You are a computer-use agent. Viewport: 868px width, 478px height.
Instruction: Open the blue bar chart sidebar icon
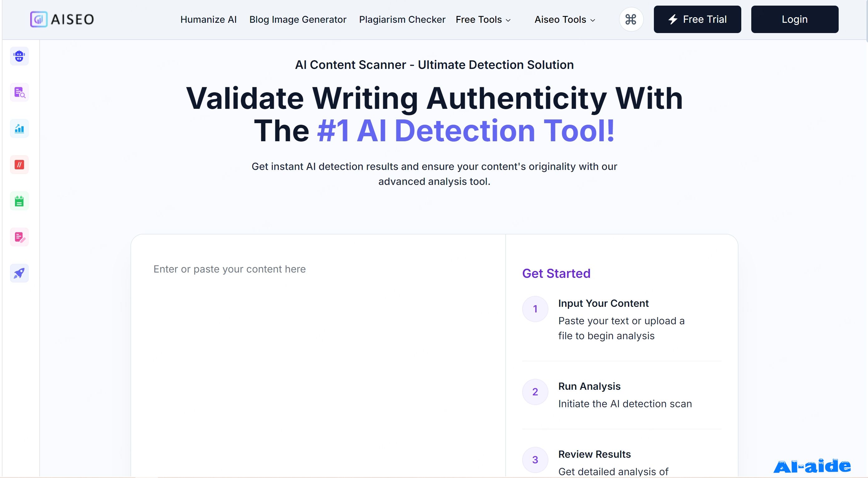[x=19, y=128]
